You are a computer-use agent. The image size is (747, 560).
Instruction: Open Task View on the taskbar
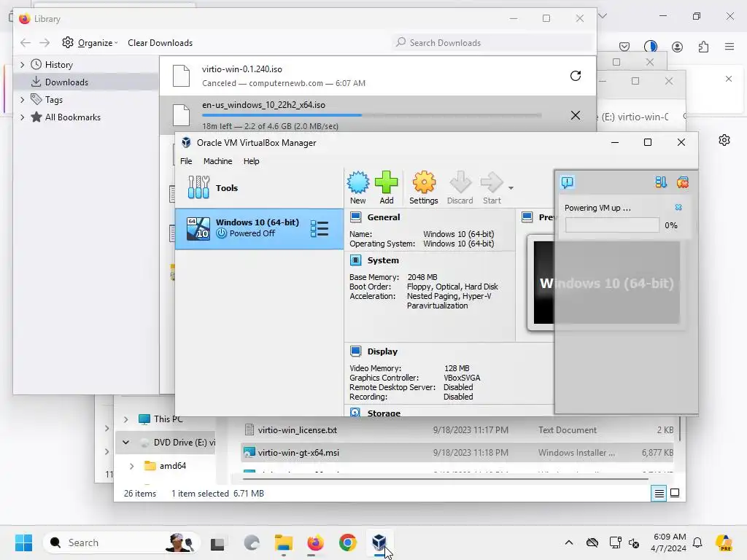coord(217,542)
